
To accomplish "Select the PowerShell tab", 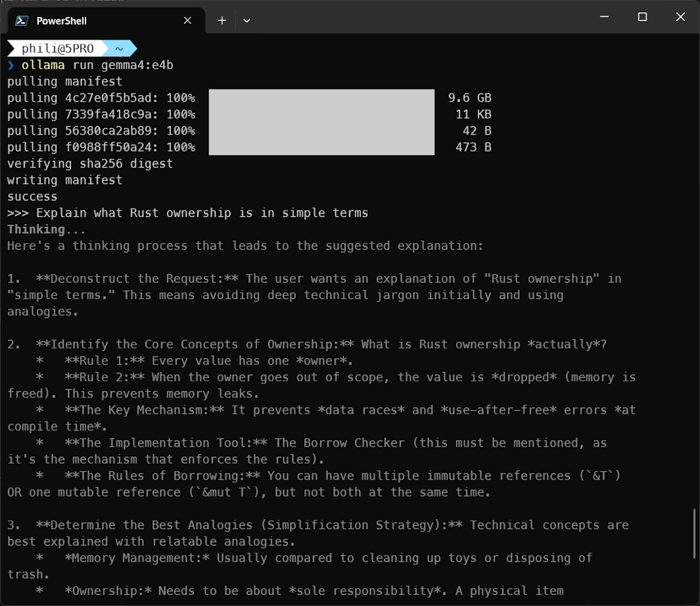I will point(106,20).
